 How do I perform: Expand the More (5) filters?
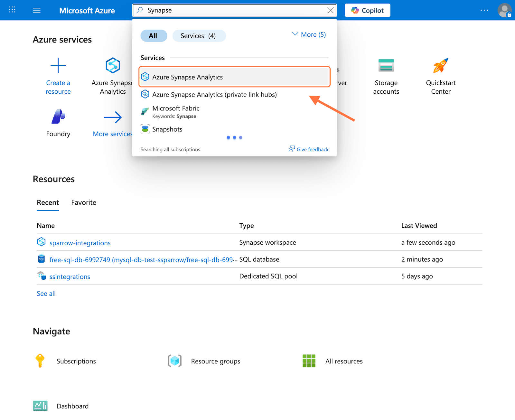point(309,34)
